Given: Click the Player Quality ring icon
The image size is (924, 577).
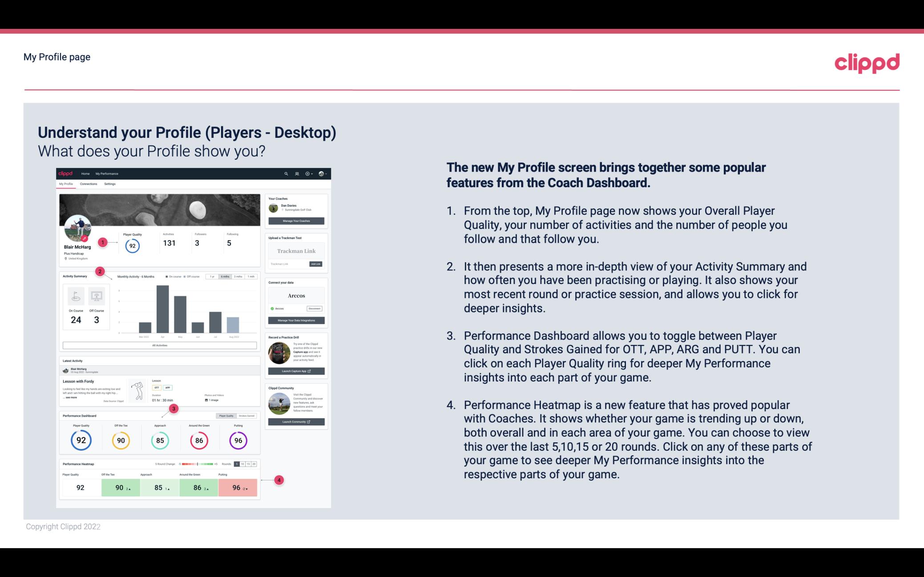Looking at the screenshot, I should coord(81,440).
